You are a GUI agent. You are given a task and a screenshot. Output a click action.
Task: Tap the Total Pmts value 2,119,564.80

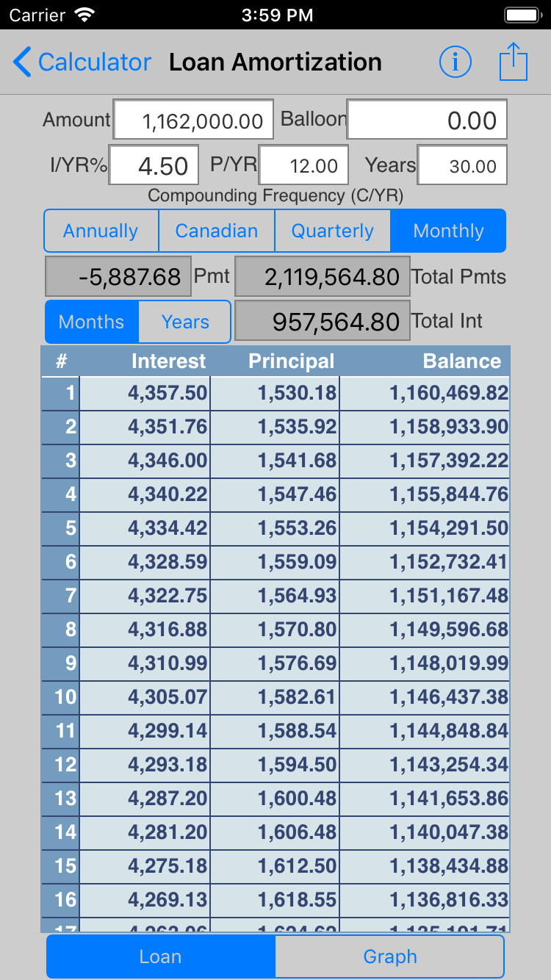pyautogui.click(x=322, y=277)
